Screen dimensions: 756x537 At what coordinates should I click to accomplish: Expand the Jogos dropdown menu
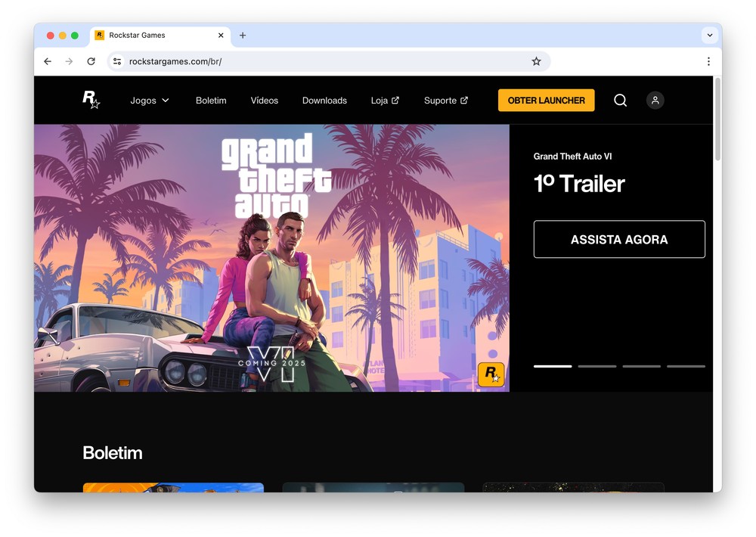click(150, 101)
